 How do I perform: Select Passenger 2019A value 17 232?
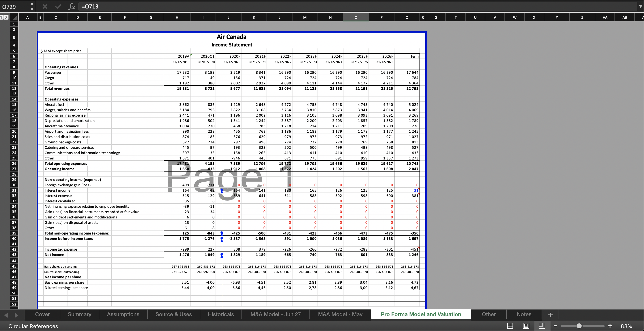click(177, 72)
